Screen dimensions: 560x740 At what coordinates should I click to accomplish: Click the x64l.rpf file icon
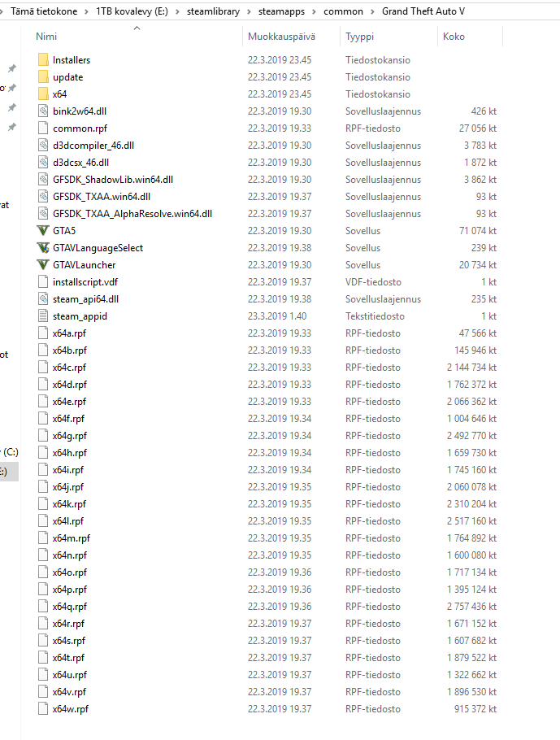click(43, 521)
